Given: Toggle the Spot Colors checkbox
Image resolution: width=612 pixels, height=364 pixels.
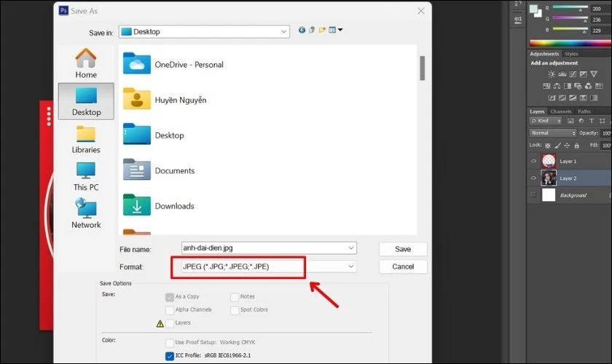Looking at the screenshot, I should (x=235, y=310).
